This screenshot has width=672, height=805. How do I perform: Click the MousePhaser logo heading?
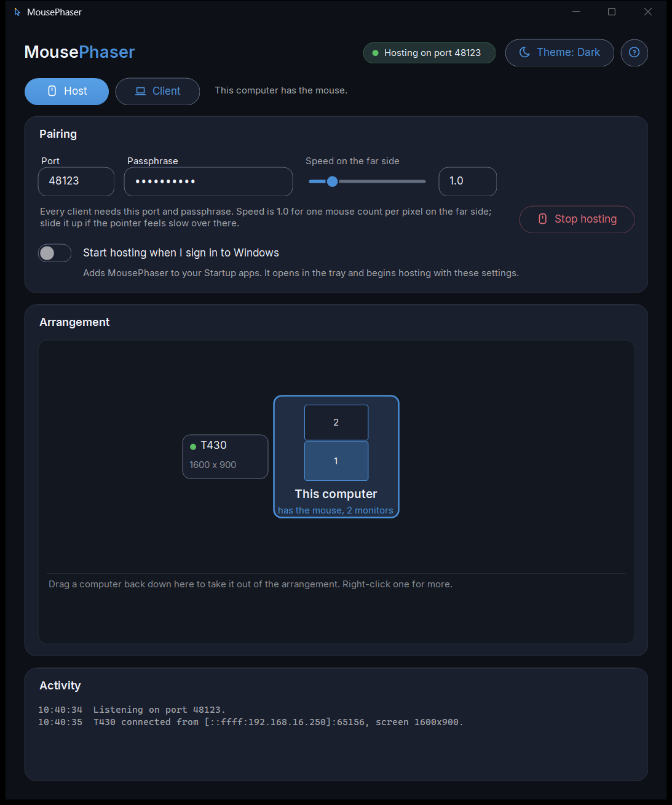coord(79,52)
